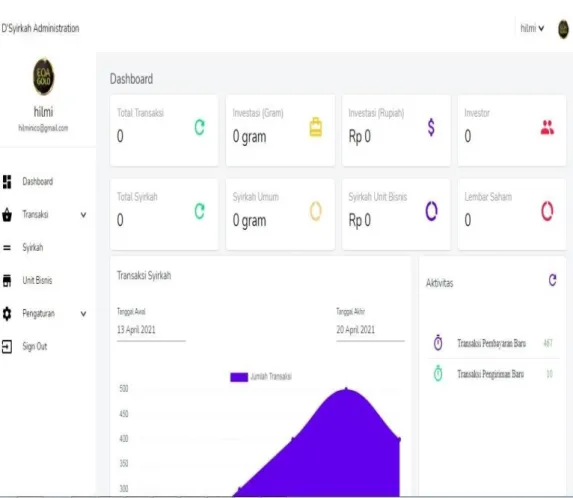
Task: Click the Aktivitas panel heading
Action: (440, 283)
